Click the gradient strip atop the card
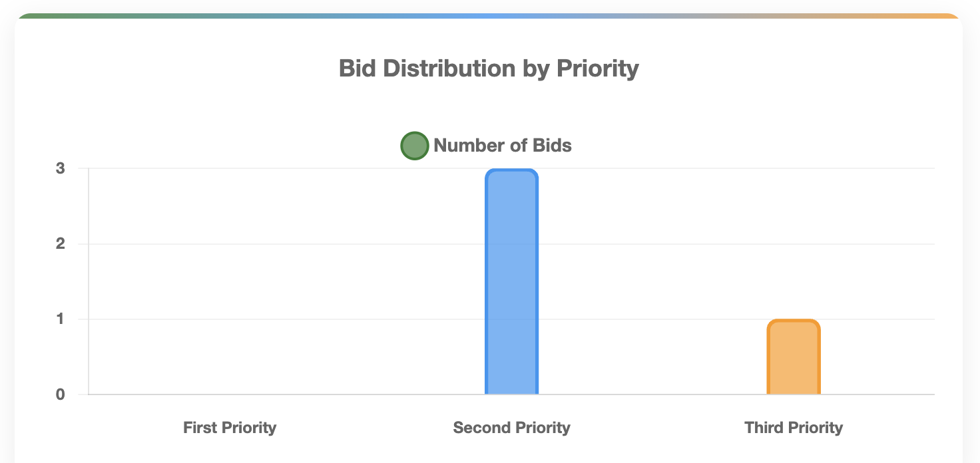980x463 pixels. tap(489, 15)
